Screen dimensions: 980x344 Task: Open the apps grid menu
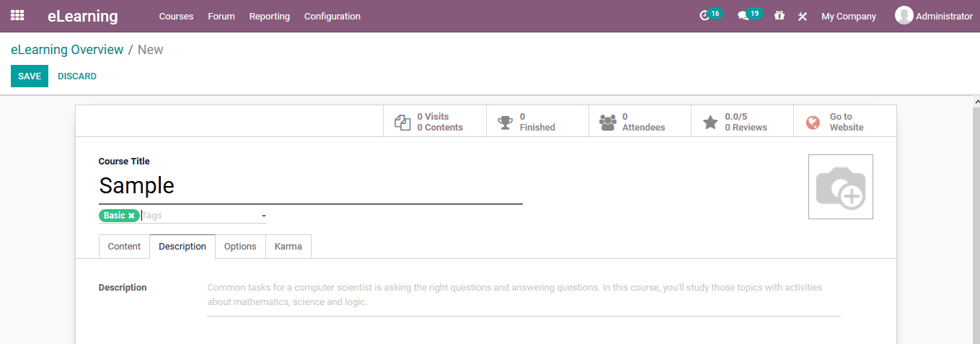(x=17, y=15)
